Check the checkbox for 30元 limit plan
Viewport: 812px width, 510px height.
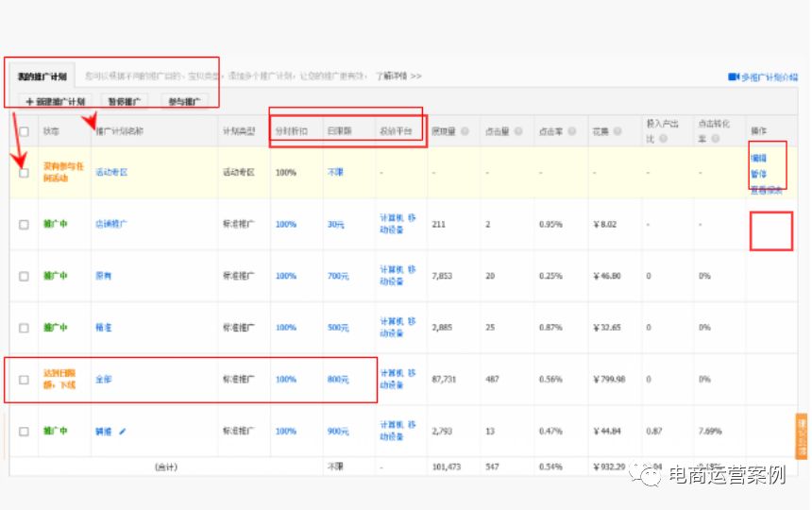pyautogui.click(x=24, y=224)
